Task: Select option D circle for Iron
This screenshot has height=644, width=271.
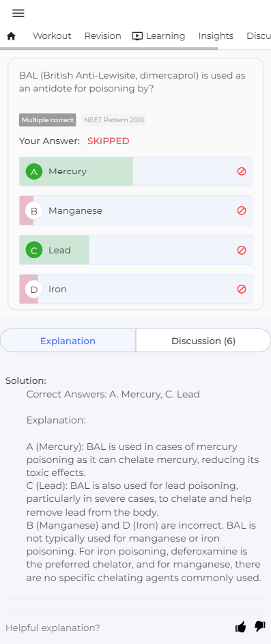Action: tap(34, 290)
